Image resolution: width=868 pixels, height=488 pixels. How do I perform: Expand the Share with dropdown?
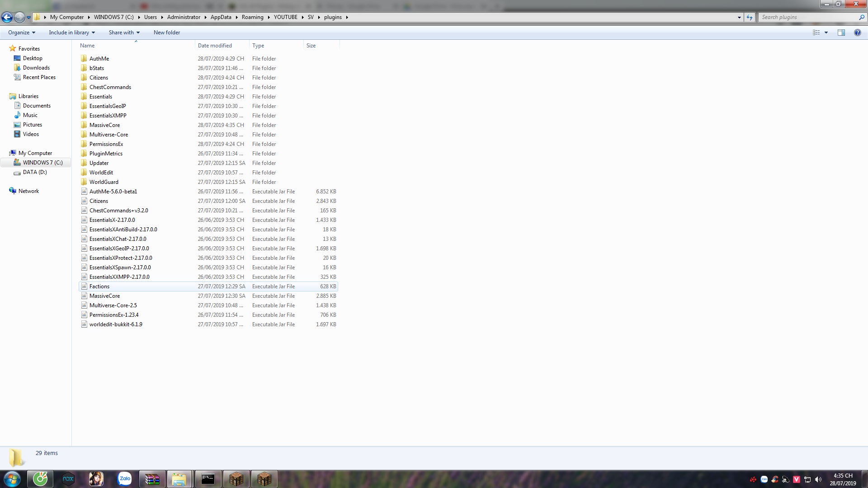(x=124, y=33)
